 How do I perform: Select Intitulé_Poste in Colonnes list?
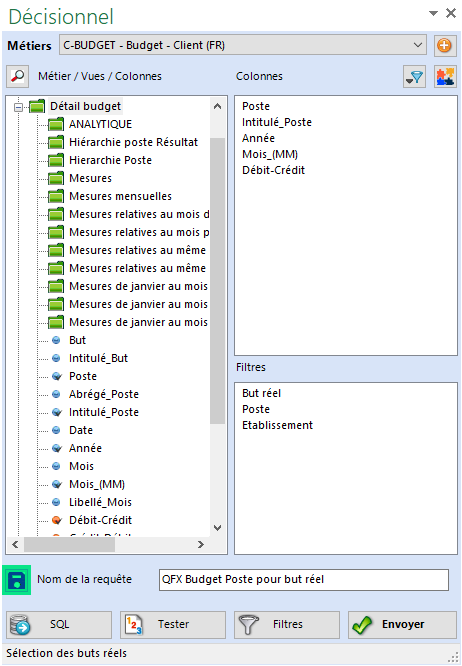coord(277,122)
